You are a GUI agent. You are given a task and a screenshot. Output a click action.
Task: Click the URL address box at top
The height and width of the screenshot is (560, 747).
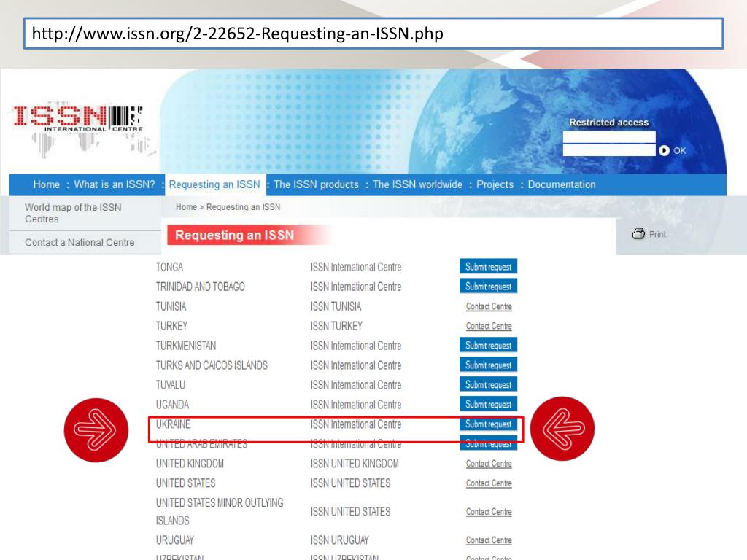373,34
